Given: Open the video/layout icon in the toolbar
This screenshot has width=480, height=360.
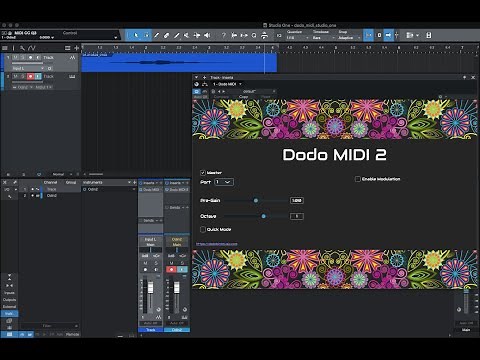Looking at the screenshot, I should click(x=410, y=35).
